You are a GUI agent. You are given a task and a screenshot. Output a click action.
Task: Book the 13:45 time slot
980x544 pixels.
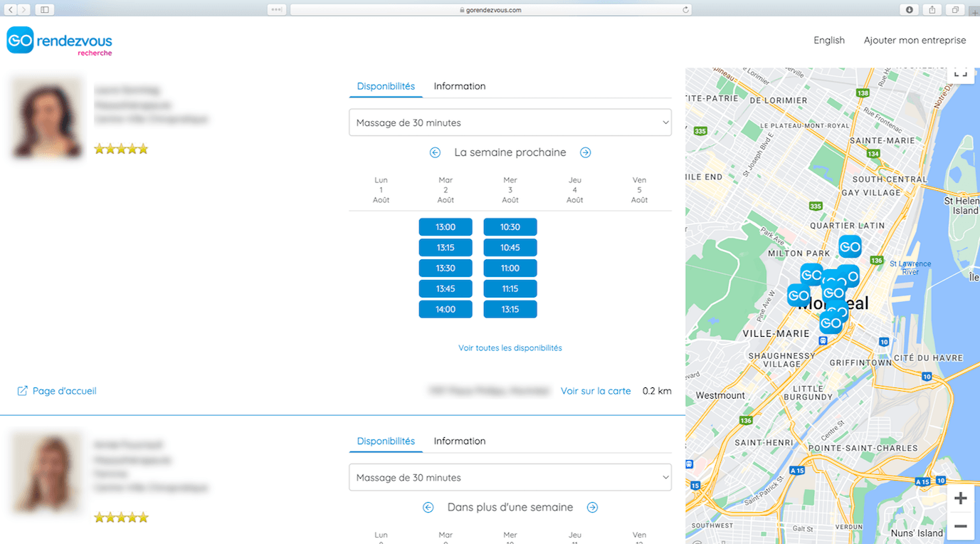446,289
